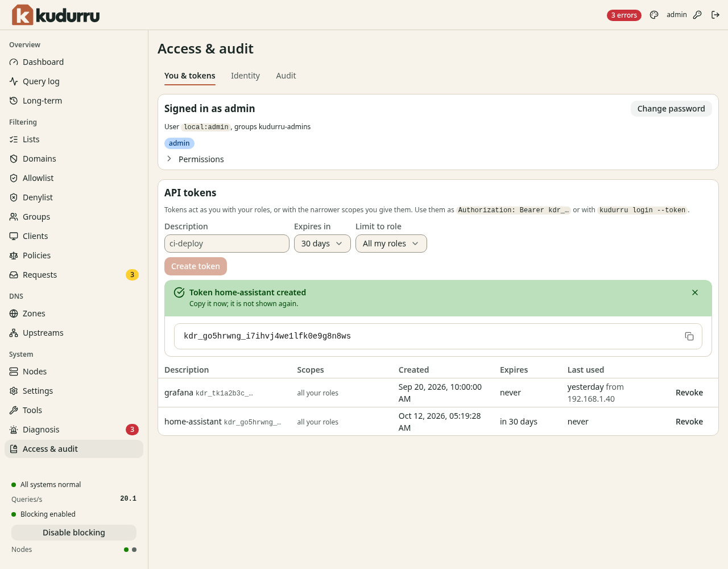Navigate to Lists
Viewport: 728px width, 569px height.
pos(74,139)
